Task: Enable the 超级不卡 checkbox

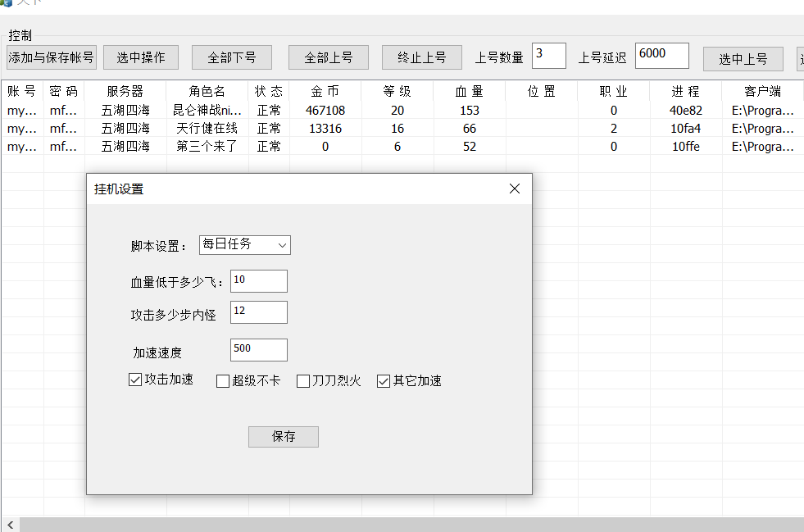Action: point(222,380)
